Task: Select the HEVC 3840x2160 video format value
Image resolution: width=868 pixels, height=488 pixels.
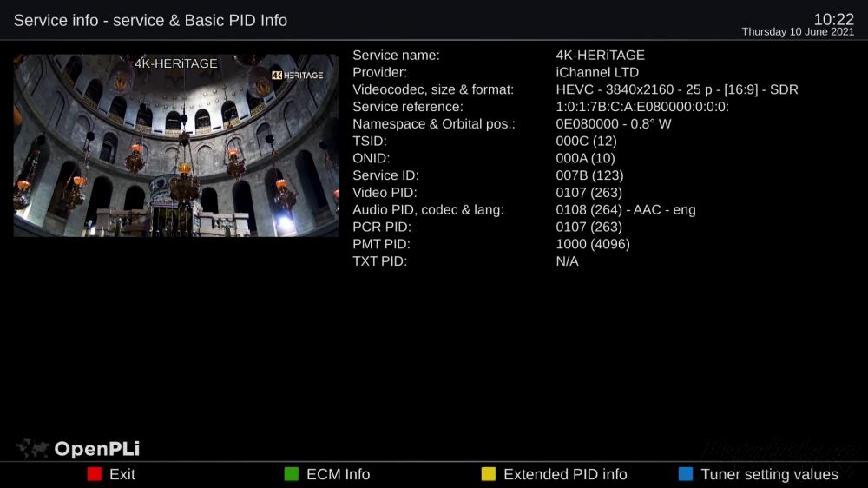Action: click(x=677, y=89)
